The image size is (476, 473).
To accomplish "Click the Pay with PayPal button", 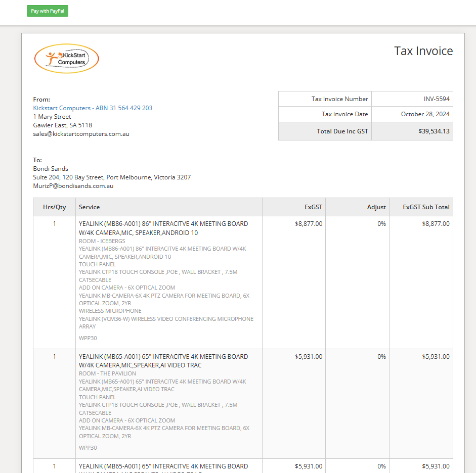I will (47, 11).
